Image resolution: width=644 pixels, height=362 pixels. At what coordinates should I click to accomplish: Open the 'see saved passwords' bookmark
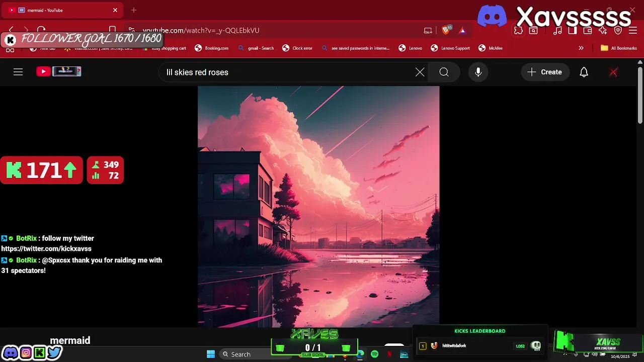[355, 48]
